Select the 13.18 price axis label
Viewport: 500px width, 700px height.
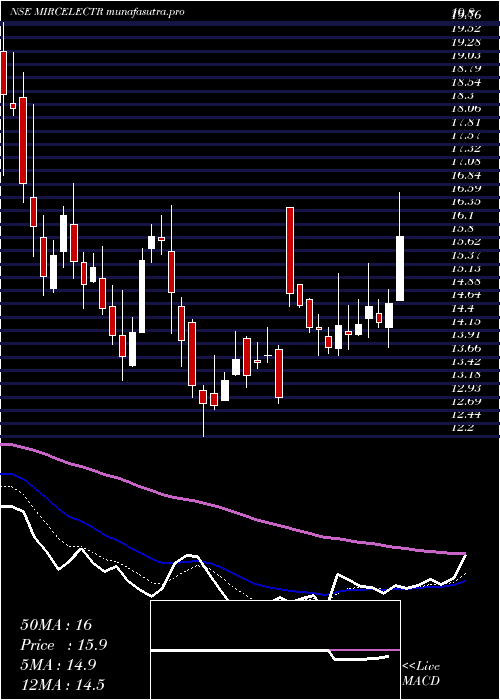(466, 375)
